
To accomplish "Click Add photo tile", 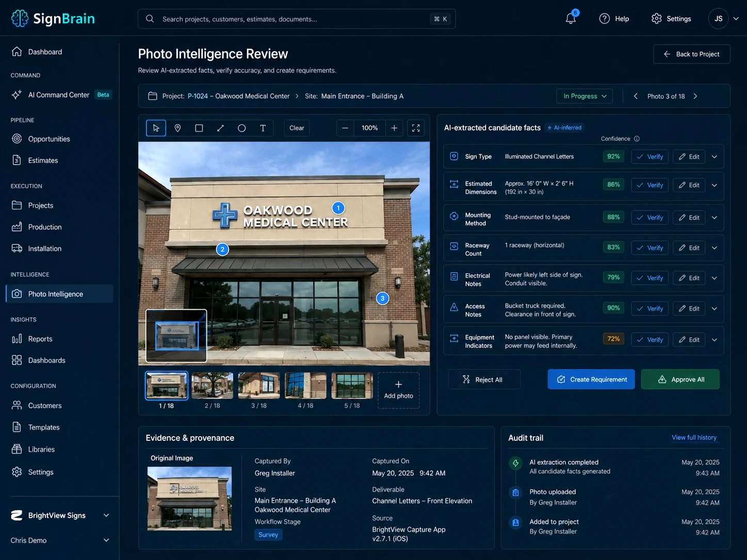I will tap(398, 390).
